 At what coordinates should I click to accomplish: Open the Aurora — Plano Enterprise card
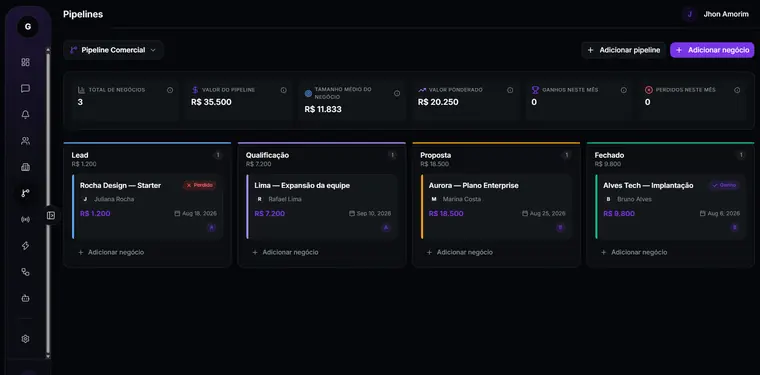[x=496, y=207]
